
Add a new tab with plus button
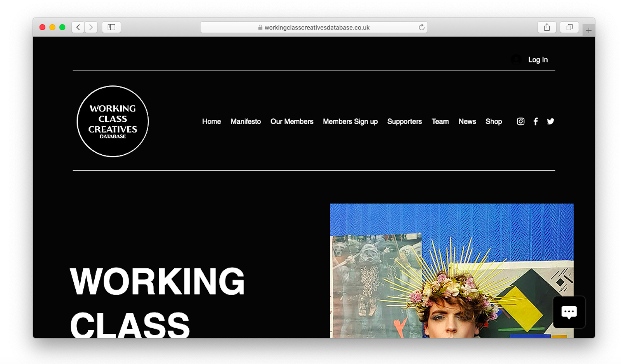point(589,30)
